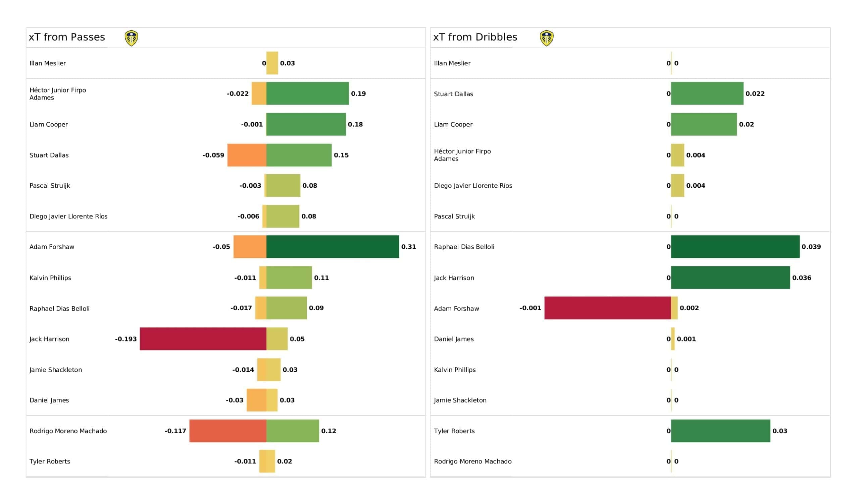This screenshot has width=859, height=504.
Task: Click Jack Harrison's 0.036 dribbles bar
Action: click(x=730, y=277)
